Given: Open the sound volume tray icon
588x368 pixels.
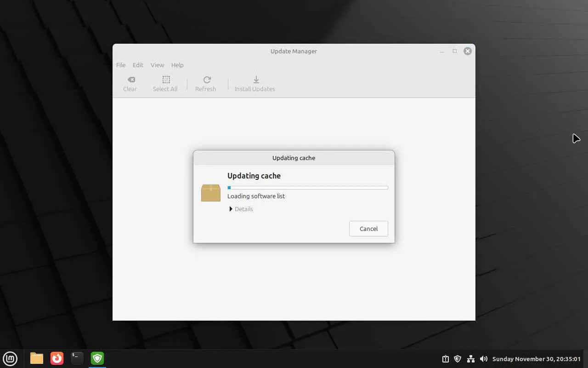Looking at the screenshot, I should (484, 359).
